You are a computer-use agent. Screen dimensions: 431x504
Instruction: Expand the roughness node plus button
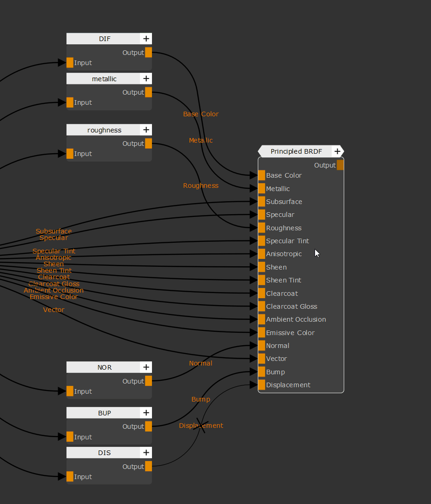[146, 130]
